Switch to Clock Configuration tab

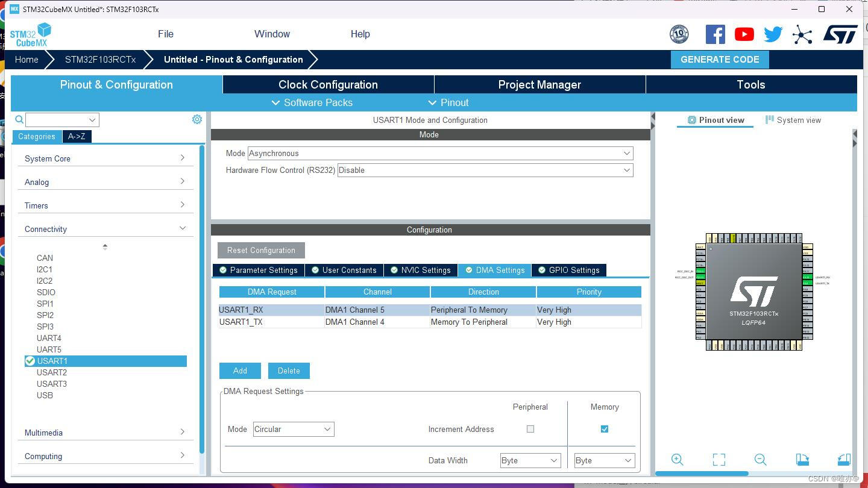(x=328, y=84)
